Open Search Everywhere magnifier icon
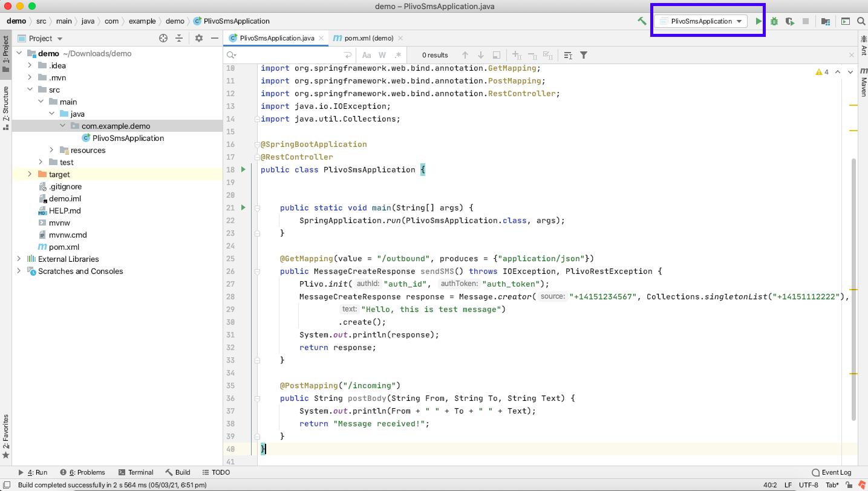Image resolution: width=868 pixels, height=491 pixels. (861, 21)
